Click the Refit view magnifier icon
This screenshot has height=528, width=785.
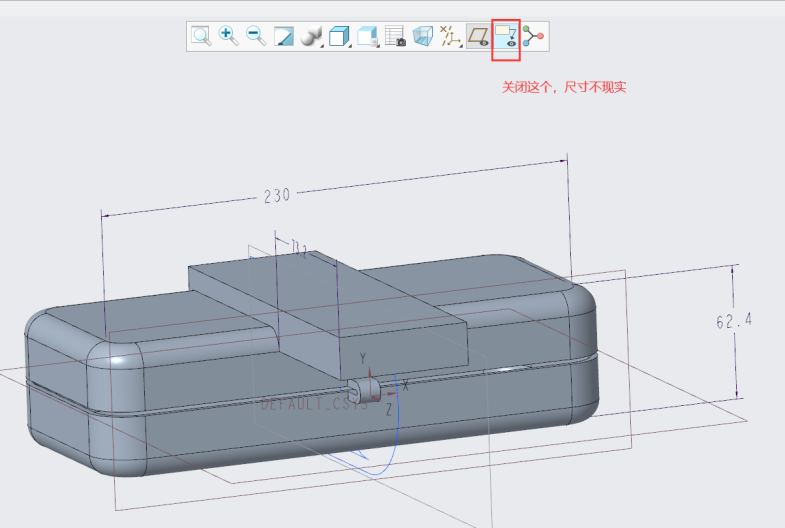[201, 37]
